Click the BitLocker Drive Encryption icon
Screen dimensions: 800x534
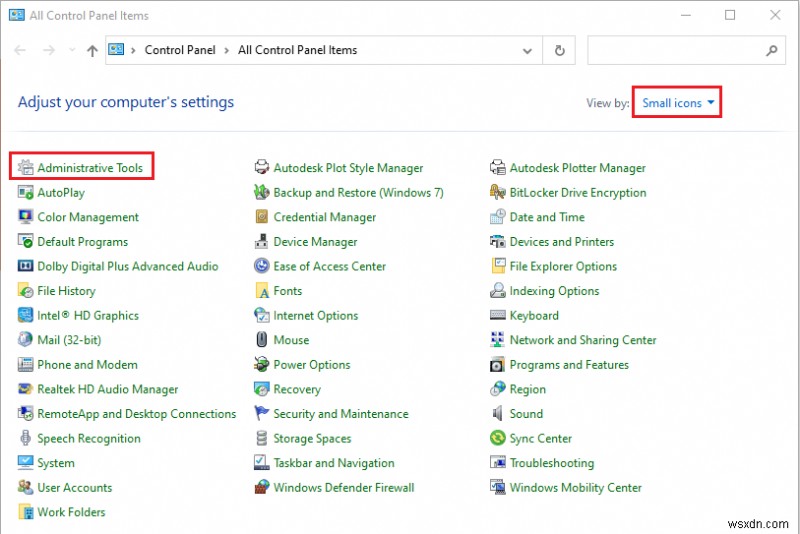498,193
